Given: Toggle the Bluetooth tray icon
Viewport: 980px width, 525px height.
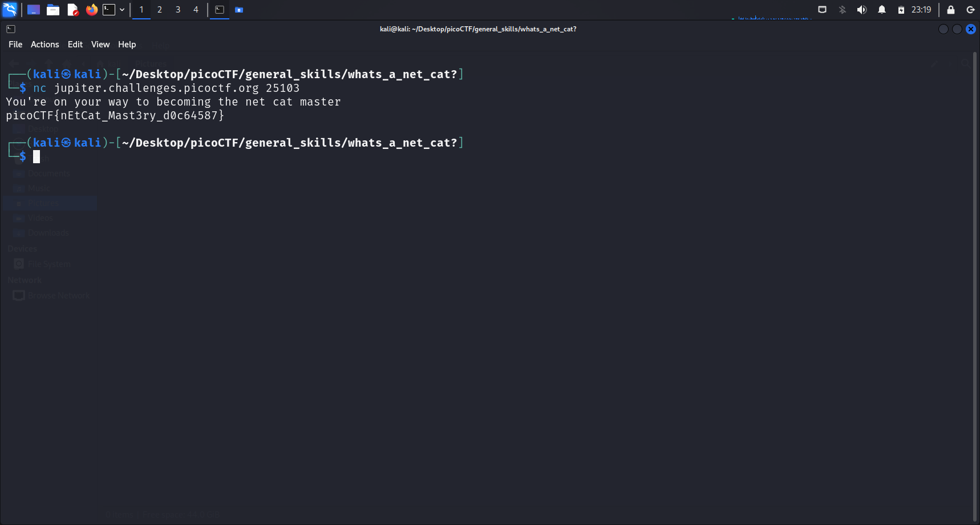Looking at the screenshot, I should click(842, 10).
